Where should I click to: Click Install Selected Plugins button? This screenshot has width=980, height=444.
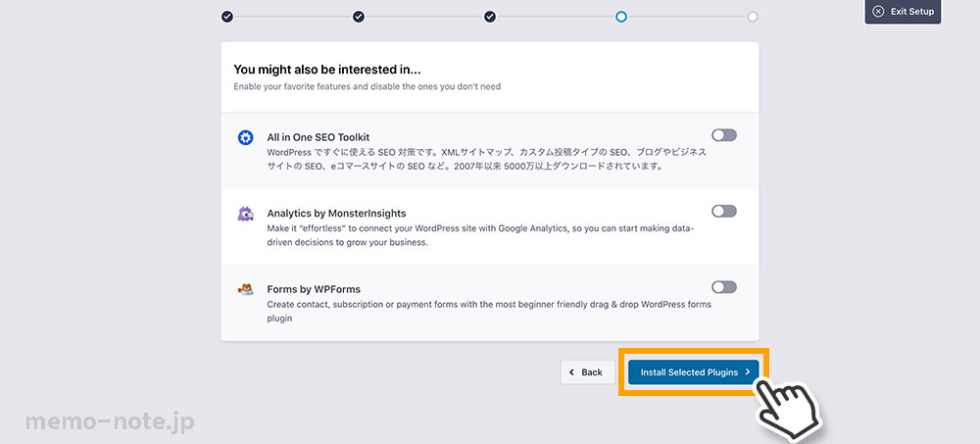(x=694, y=372)
